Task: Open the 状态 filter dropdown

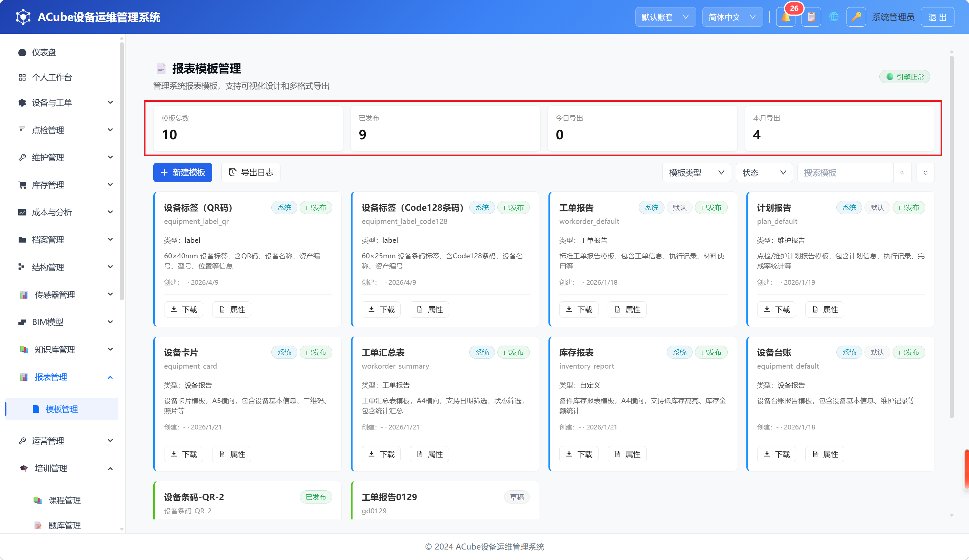Action: 764,172
